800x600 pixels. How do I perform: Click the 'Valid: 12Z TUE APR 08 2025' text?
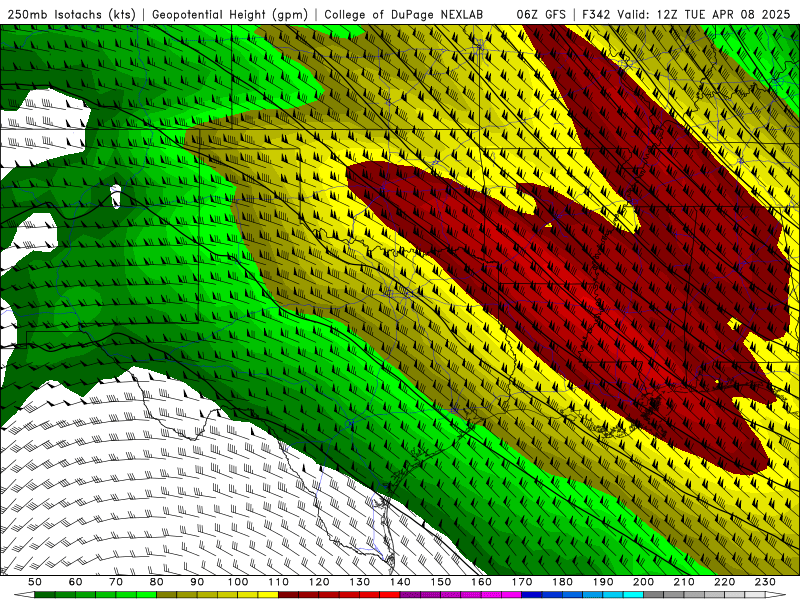[x=704, y=14]
